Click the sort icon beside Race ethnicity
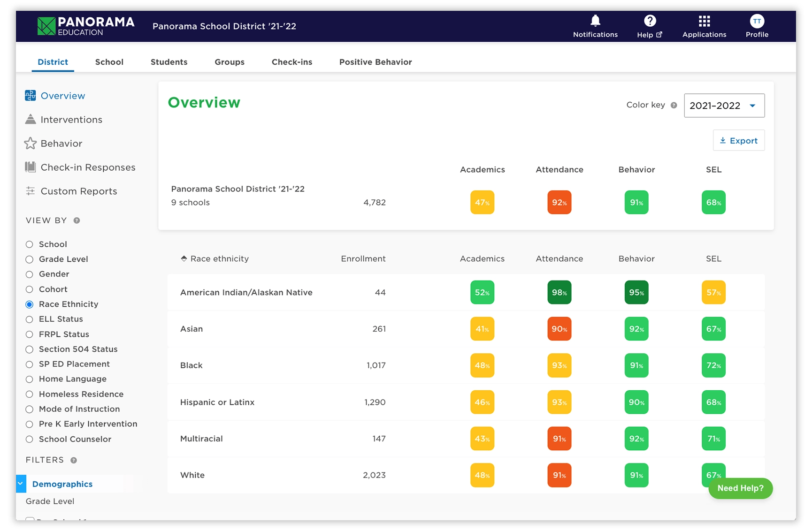 click(x=184, y=258)
